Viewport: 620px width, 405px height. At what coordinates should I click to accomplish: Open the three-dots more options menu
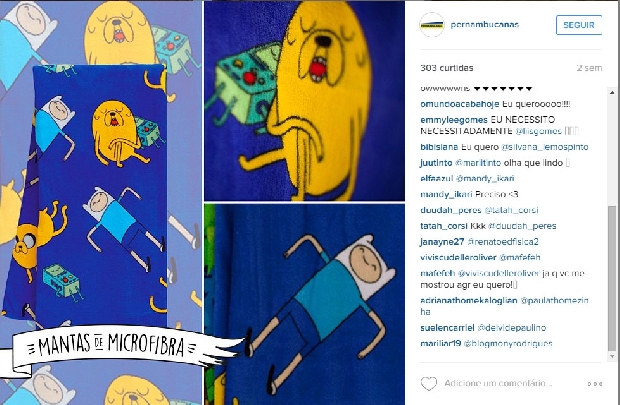(595, 384)
